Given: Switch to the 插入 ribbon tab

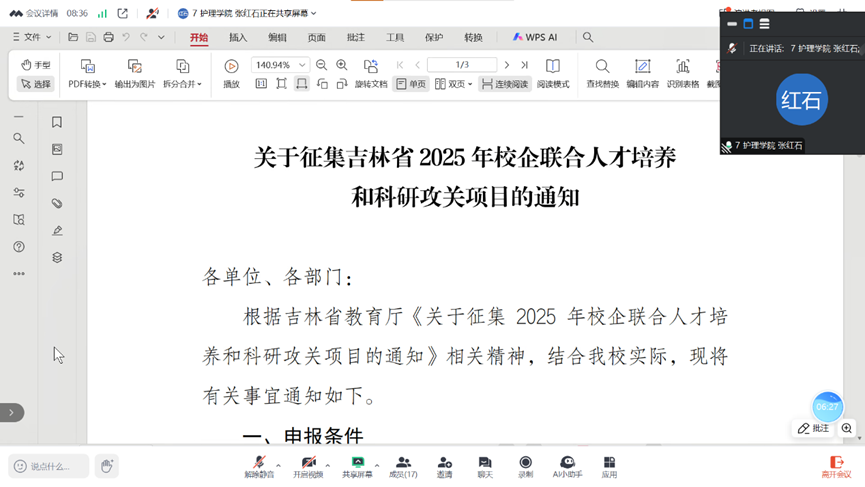Looking at the screenshot, I should 238,38.
